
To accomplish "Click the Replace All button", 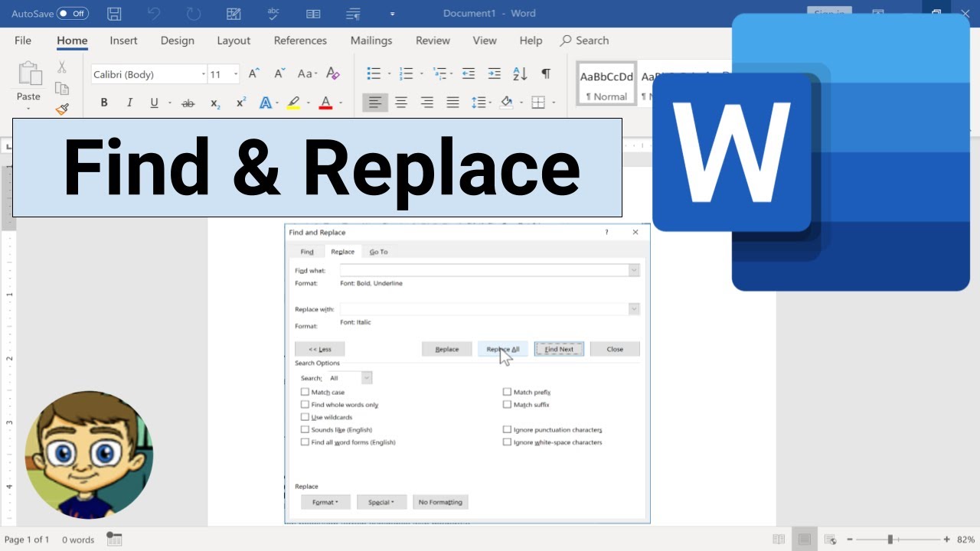I will [503, 349].
